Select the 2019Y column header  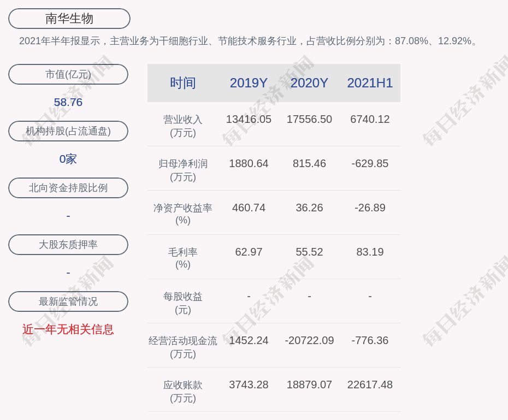click(x=249, y=83)
